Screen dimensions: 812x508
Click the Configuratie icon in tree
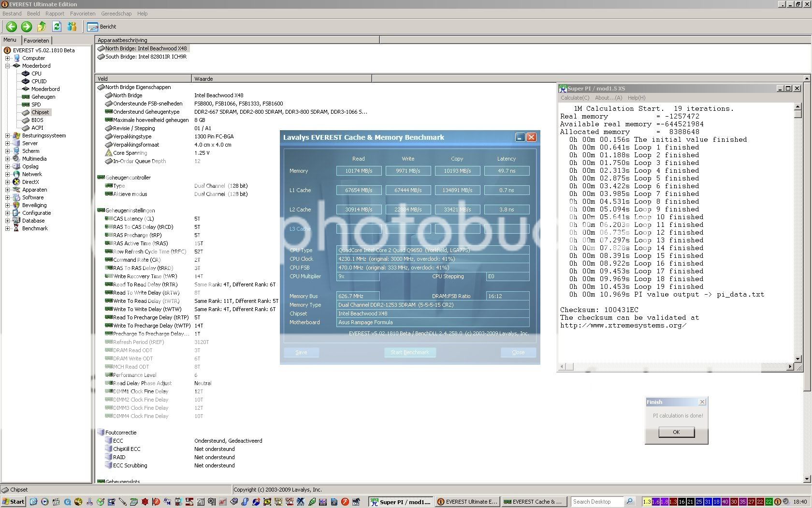coord(16,213)
